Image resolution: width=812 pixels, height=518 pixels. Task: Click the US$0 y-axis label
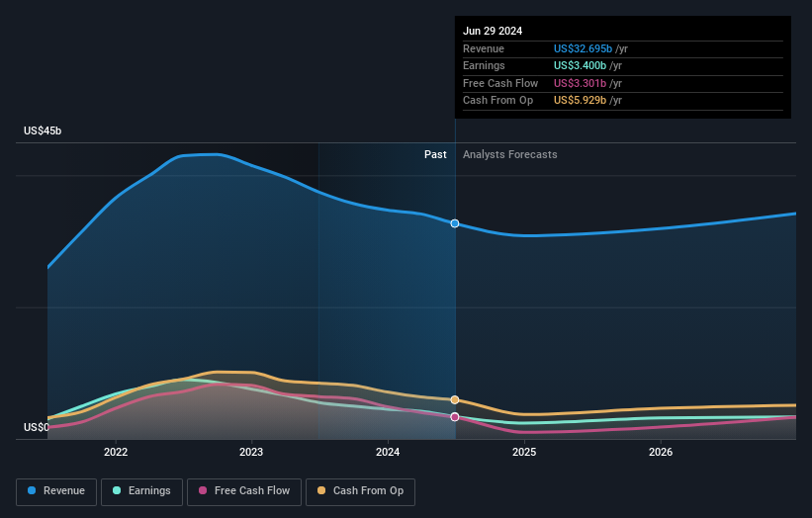[x=37, y=427]
